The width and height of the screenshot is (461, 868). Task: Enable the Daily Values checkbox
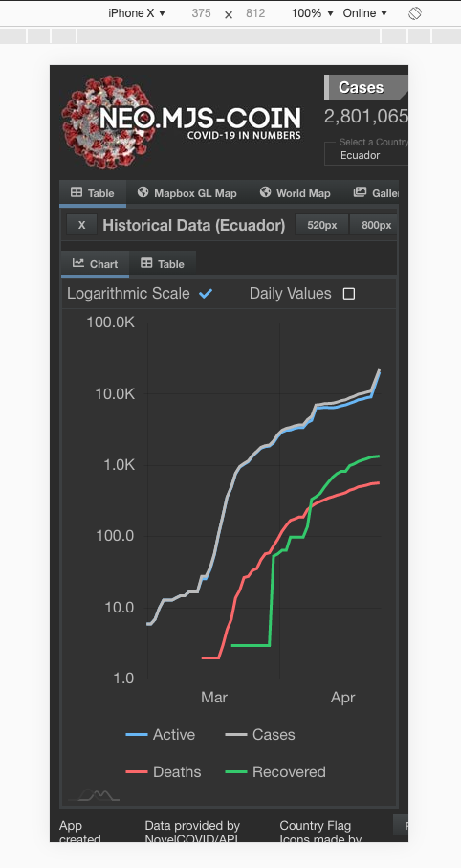tap(349, 294)
